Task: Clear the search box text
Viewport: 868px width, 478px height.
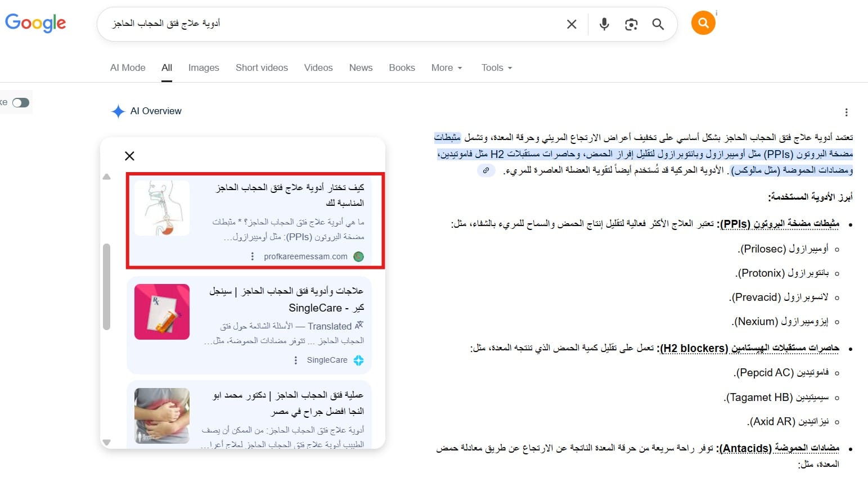Action: pos(572,24)
